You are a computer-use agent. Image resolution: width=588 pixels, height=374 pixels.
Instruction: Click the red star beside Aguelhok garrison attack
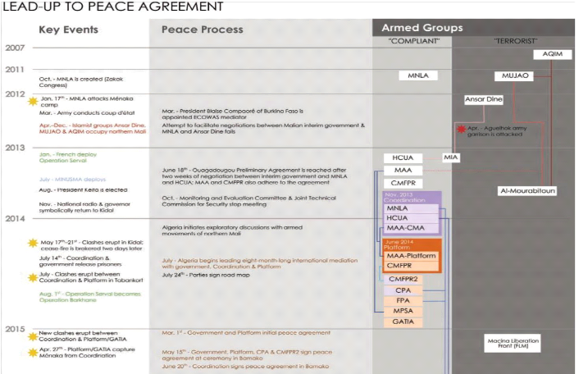pos(461,130)
